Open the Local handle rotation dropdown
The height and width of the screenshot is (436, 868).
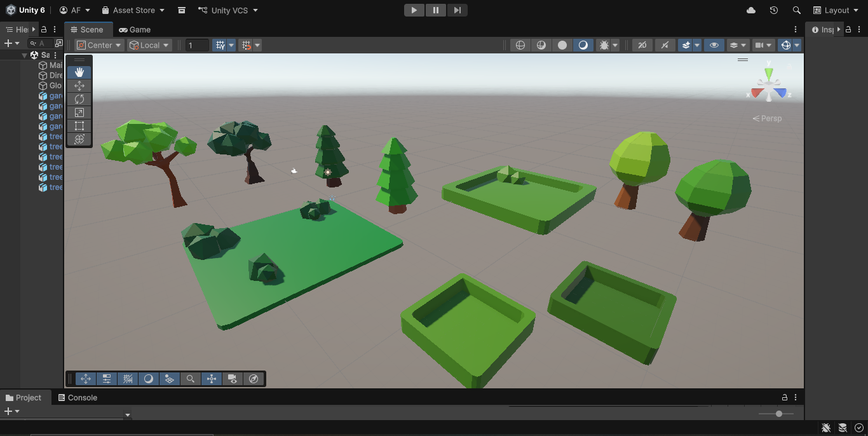coord(149,45)
